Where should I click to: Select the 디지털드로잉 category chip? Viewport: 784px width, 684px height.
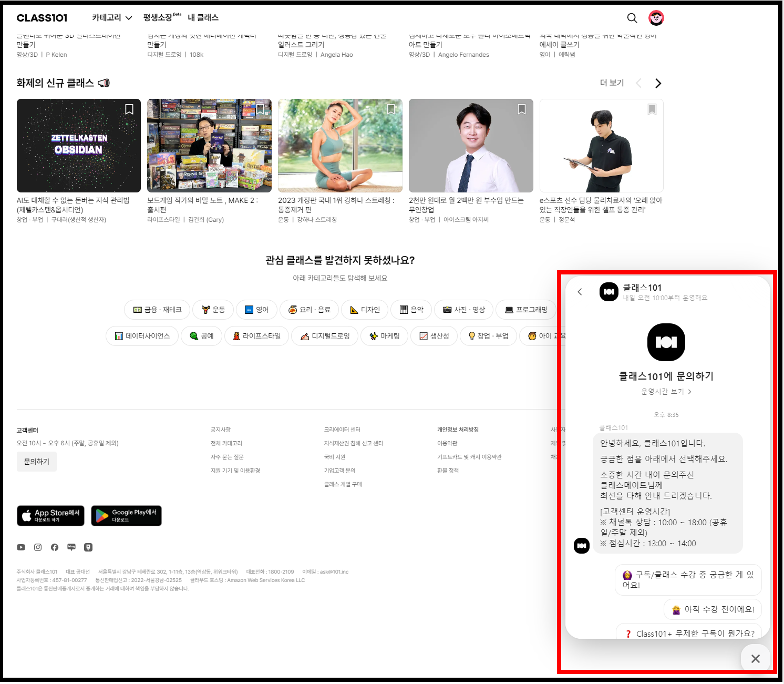[x=325, y=336]
